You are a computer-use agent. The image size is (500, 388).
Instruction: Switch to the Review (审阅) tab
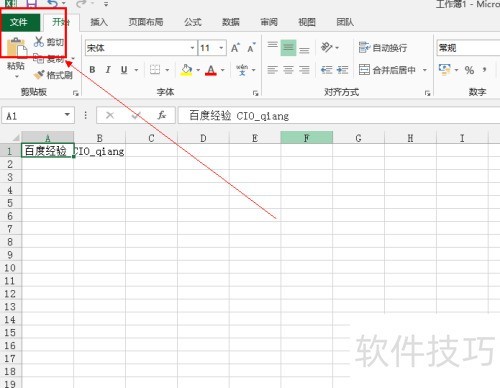tap(269, 22)
